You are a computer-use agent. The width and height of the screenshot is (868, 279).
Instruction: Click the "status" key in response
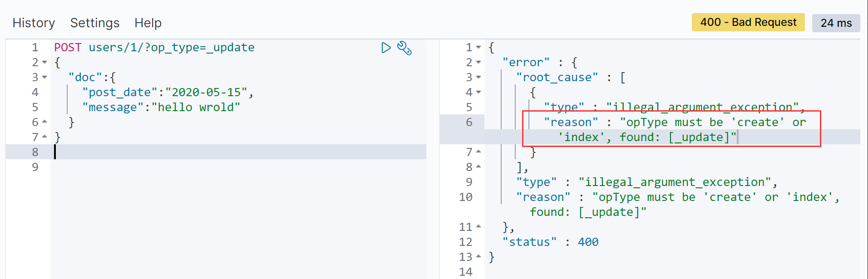pos(529,242)
